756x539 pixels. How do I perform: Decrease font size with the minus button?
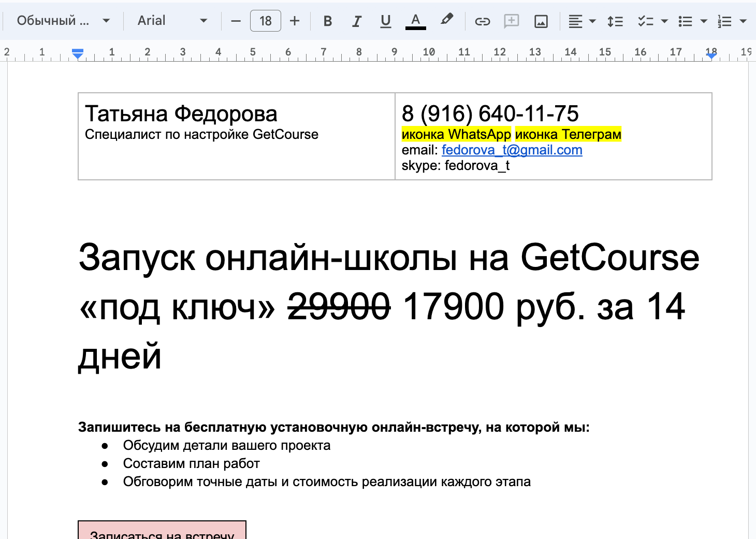point(236,21)
